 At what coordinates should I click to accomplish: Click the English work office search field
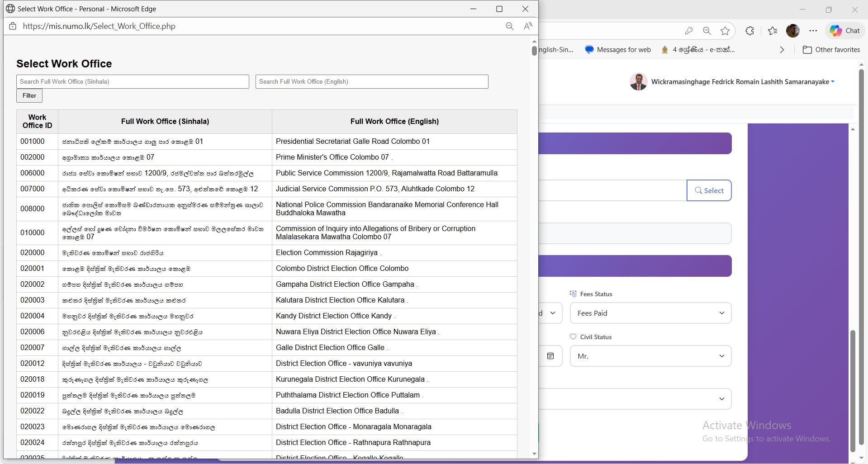[371, 81]
